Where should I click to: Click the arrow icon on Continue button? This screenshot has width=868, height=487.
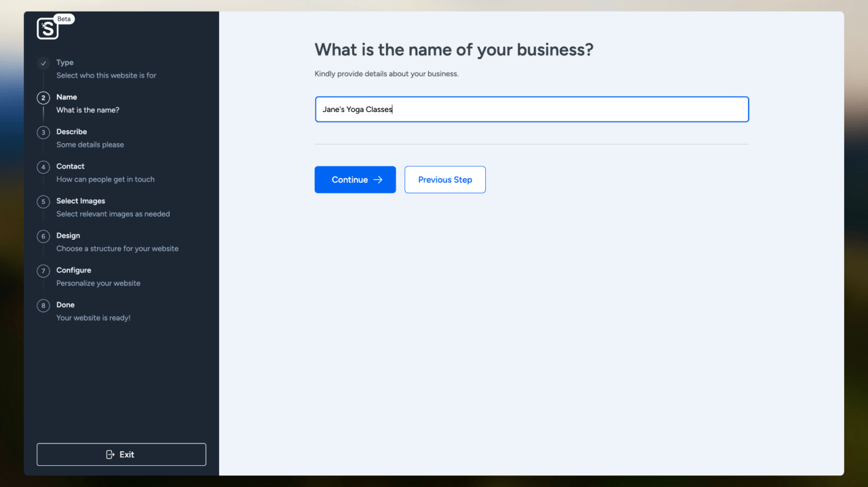[x=378, y=180]
